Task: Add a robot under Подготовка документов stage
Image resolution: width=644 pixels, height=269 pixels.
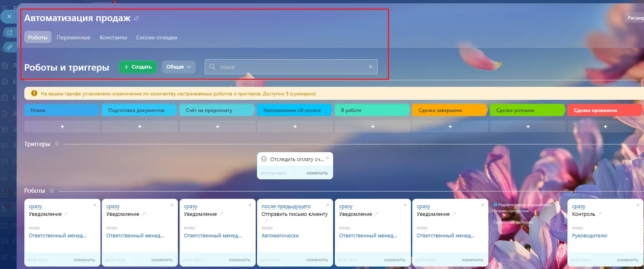Action: [x=140, y=127]
